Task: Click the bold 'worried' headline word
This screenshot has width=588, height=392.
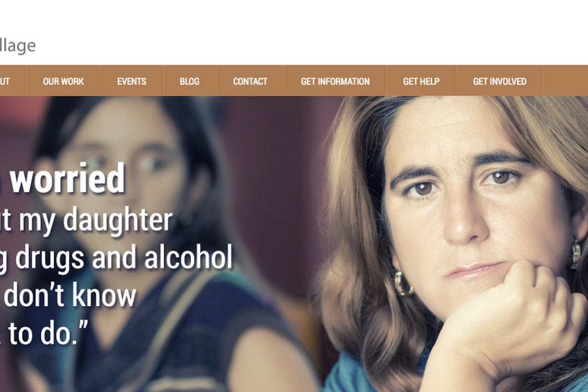Action: [68, 179]
